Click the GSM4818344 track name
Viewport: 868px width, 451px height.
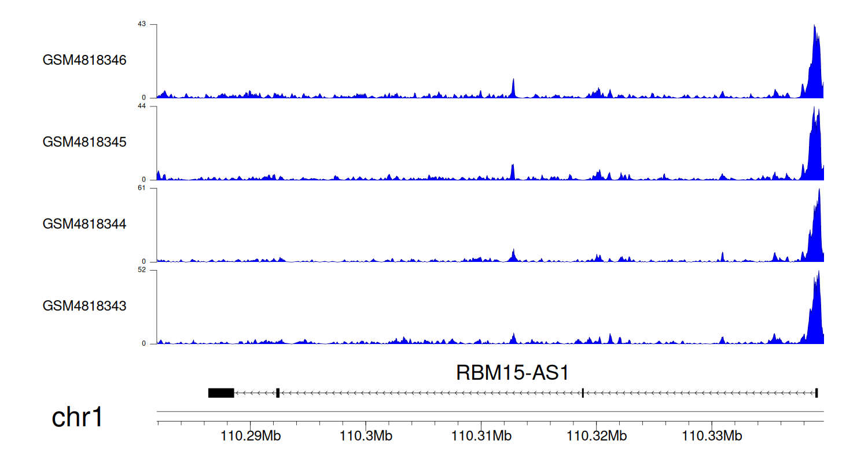(84, 224)
